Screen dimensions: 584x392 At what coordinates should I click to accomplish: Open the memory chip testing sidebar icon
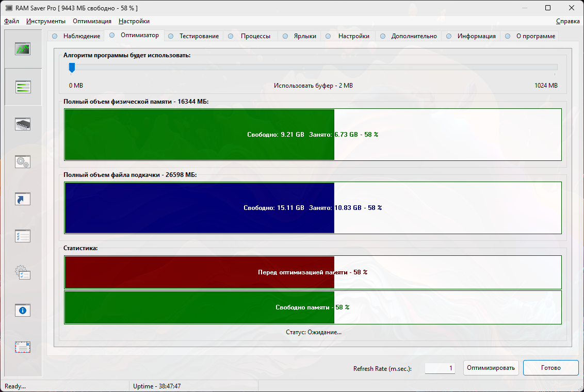23,124
